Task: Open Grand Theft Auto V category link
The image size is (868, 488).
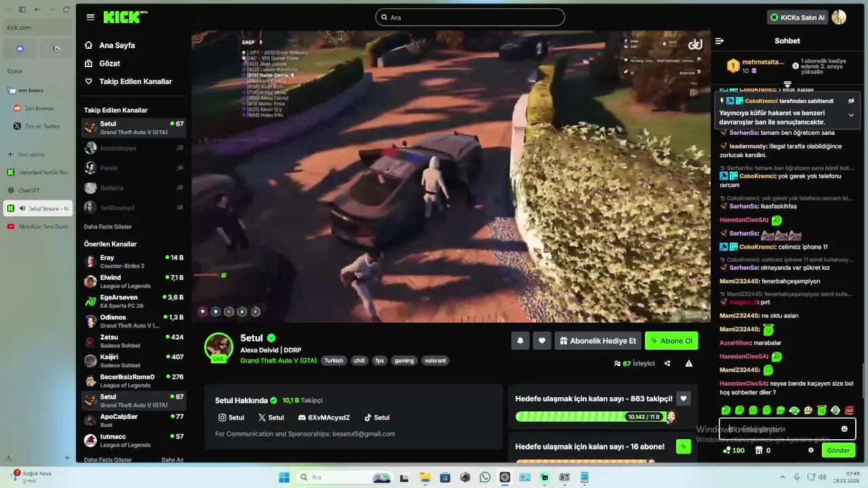Action: 278,361
